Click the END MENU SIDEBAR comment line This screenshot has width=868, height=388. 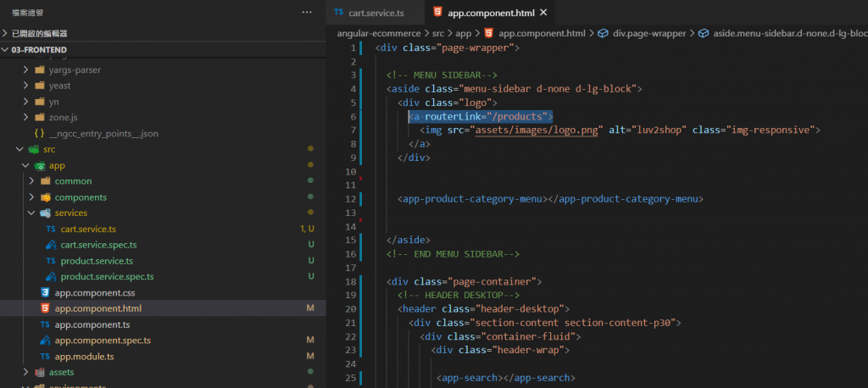tap(453, 254)
